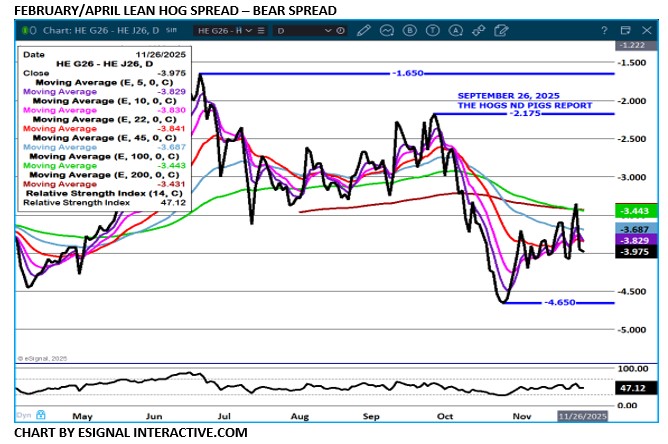The width and height of the screenshot is (668, 444).
Task: Select the pencil drawing tool icon
Action: point(363,32)
